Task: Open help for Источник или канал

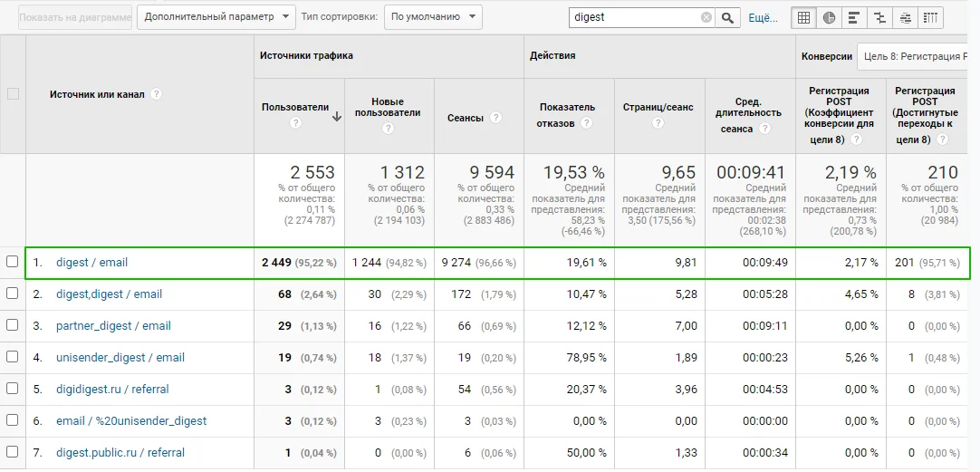Action: click(157, 94)
